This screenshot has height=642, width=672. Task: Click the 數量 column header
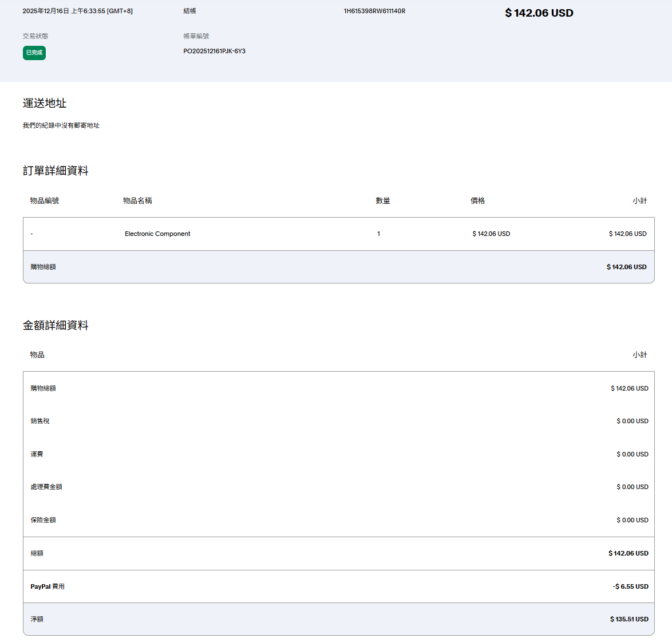(383, 200)
